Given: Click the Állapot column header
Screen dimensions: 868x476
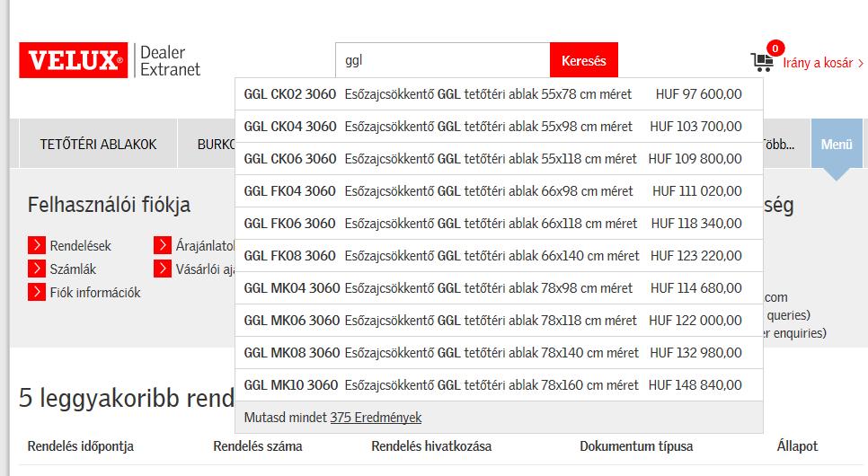Looking at the screenshot, I should click(x=797, y=446).
